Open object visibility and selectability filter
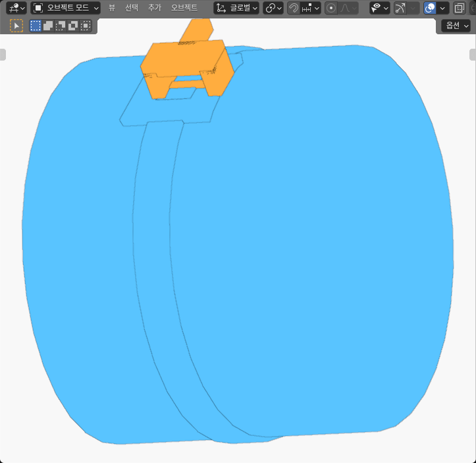The height and width of the screenshot is (463, 476). pos(379,8)
